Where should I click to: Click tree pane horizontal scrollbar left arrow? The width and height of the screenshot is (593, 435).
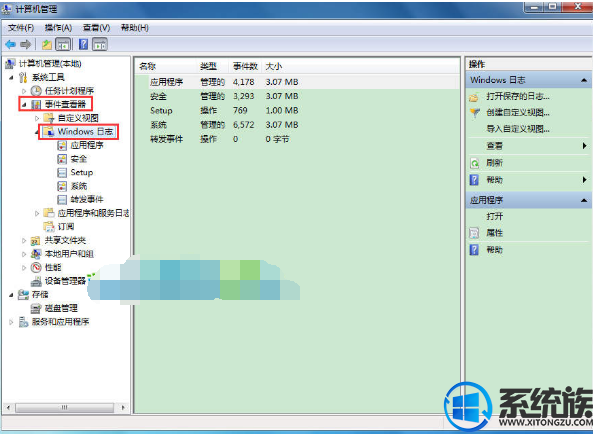[8, 408]
